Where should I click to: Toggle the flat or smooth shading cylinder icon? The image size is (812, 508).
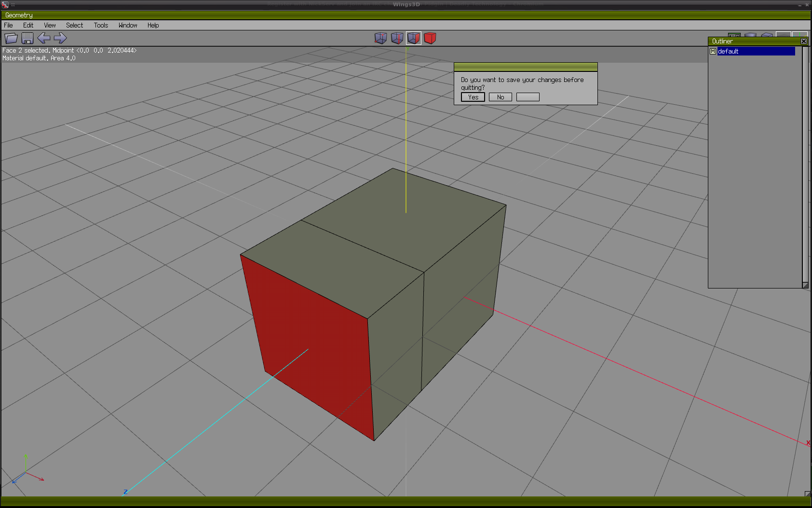[x=751, y=35]
